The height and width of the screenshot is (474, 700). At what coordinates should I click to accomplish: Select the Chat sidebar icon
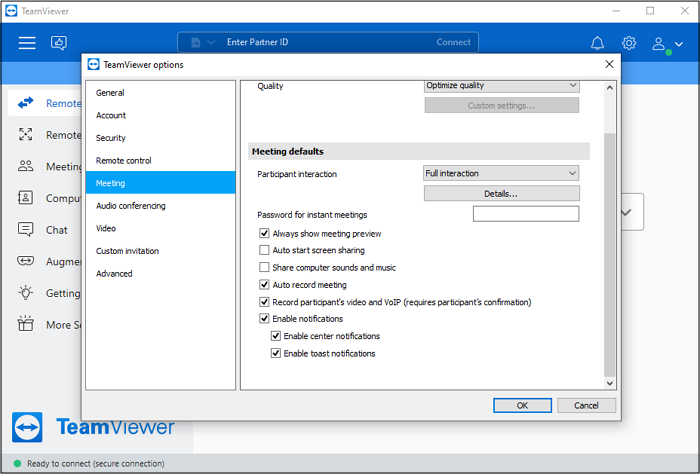pos(27,230)
